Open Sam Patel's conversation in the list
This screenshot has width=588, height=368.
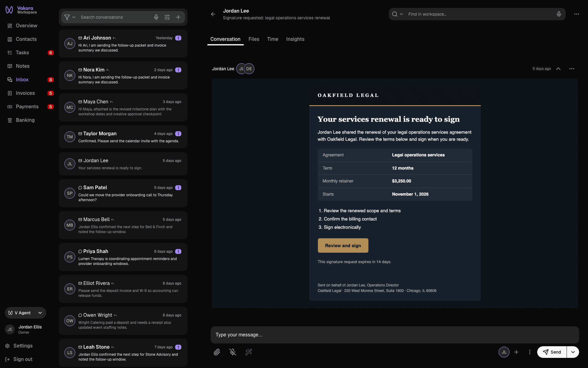[123, 193]
